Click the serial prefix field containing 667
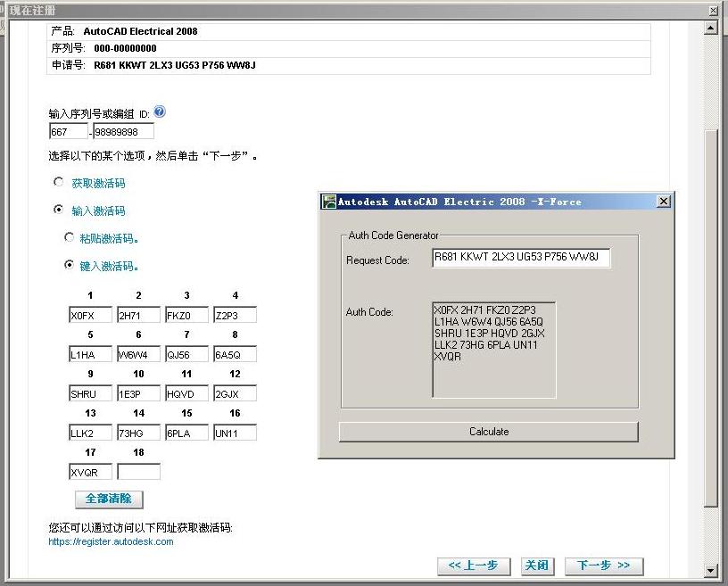 (68, 131)
